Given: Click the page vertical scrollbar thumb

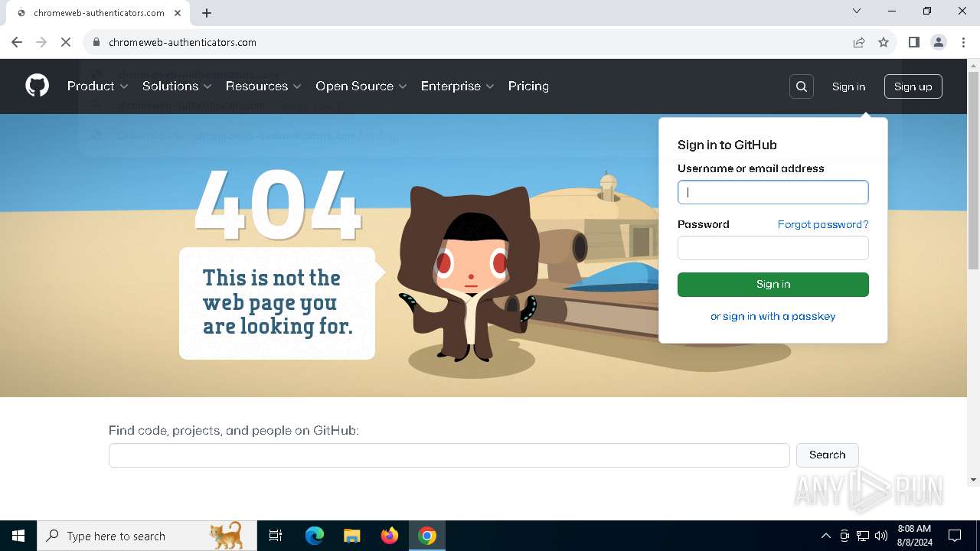Looking at the screenshot, I should coord(973,171).
